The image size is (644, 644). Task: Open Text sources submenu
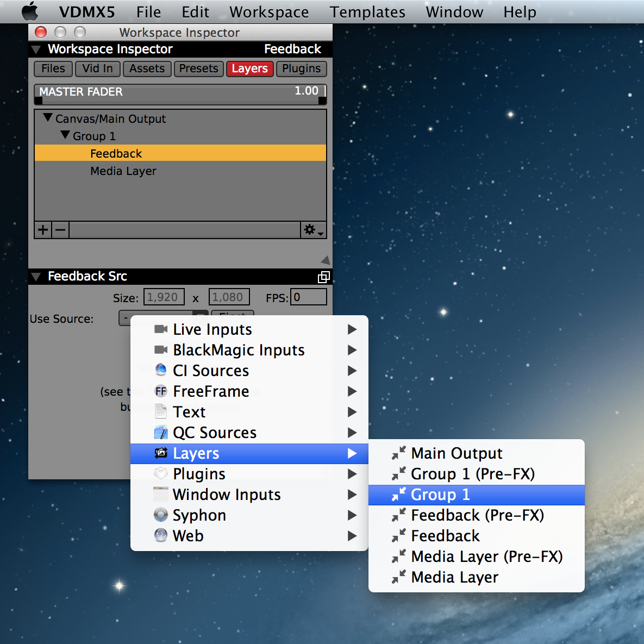(x=249, y=412)
